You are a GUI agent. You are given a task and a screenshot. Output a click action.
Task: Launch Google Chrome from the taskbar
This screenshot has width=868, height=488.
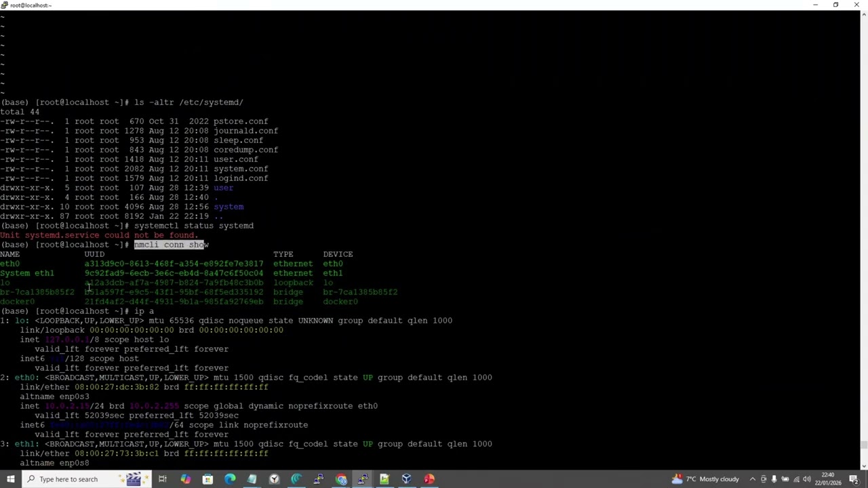(340, 479)
